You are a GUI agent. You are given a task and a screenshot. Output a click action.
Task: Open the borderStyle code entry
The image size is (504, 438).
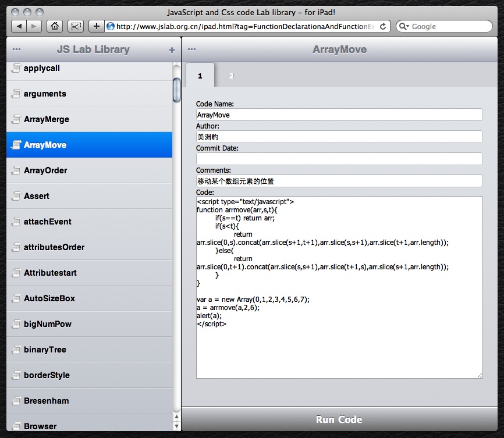(x=90, y=375)
